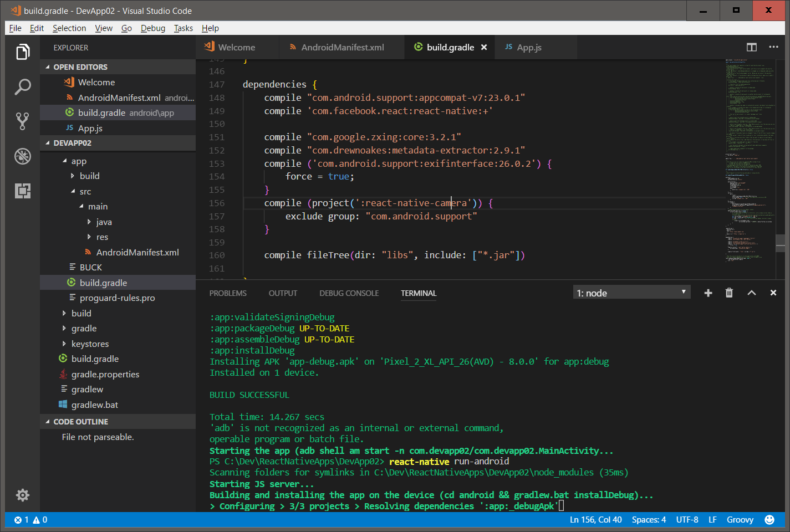Maximize the panel with up chevron

coord(752,293)
